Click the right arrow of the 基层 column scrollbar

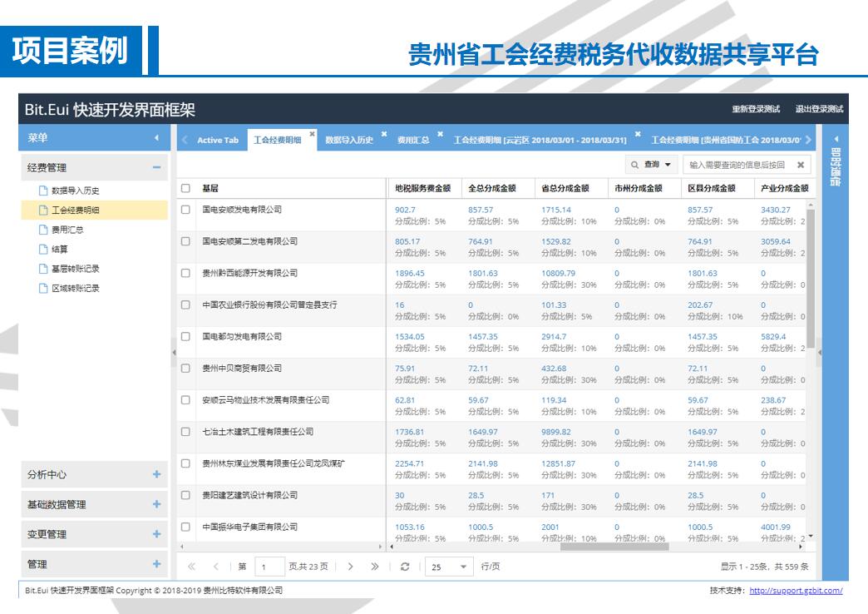[x=380, y=547]
